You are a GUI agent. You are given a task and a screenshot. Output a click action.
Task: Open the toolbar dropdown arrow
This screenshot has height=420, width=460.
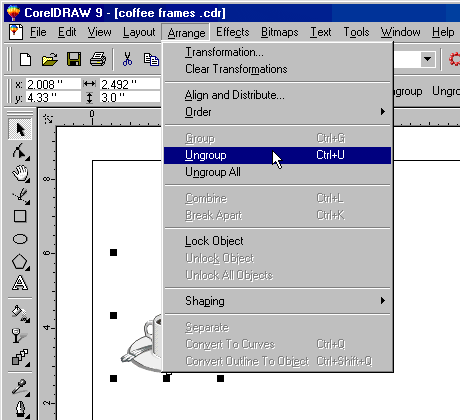(427, 60)
